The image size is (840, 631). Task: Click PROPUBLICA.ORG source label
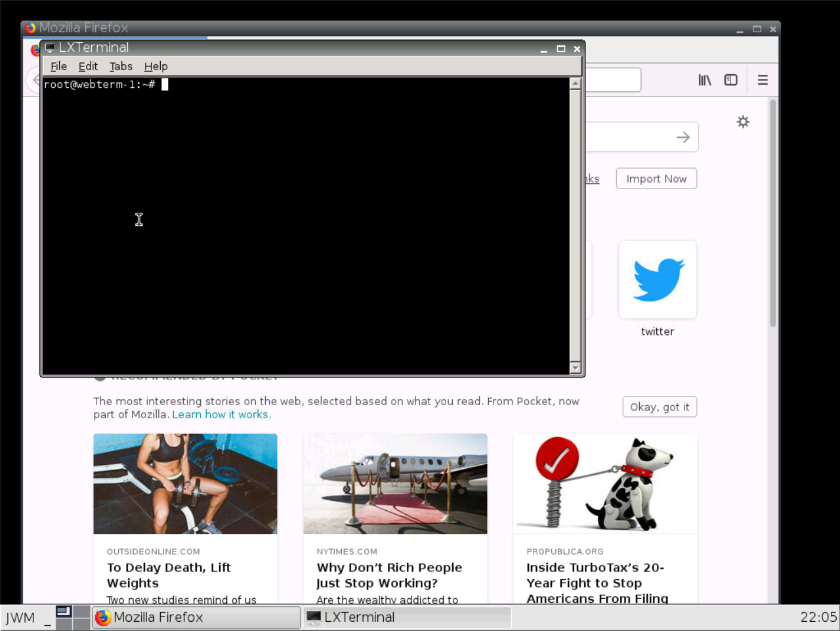(x=565, y=552)
